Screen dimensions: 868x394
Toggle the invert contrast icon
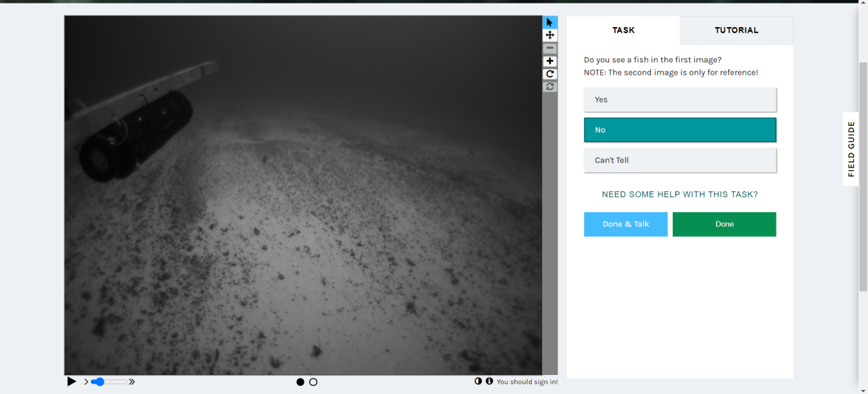tap(478, 381)
